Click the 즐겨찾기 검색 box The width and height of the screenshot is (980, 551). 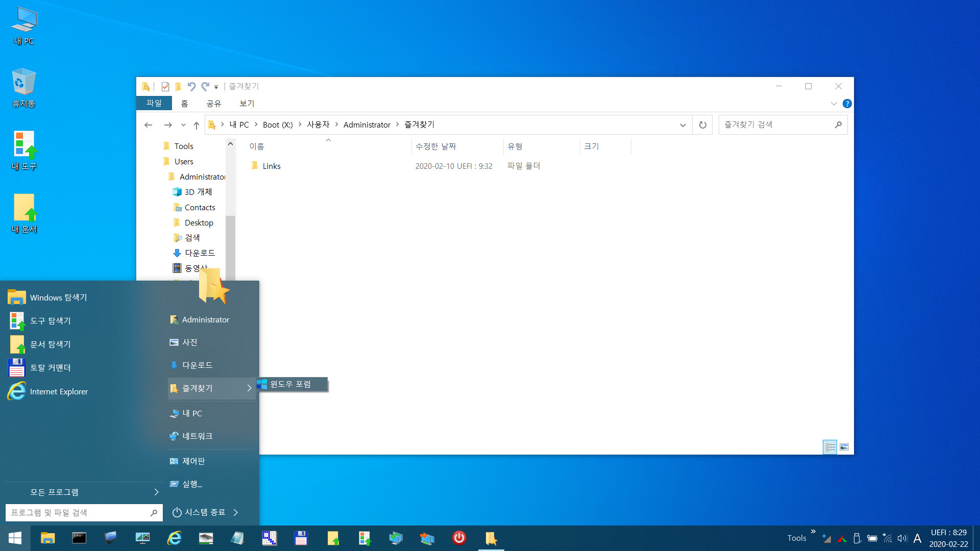[783, 125]
